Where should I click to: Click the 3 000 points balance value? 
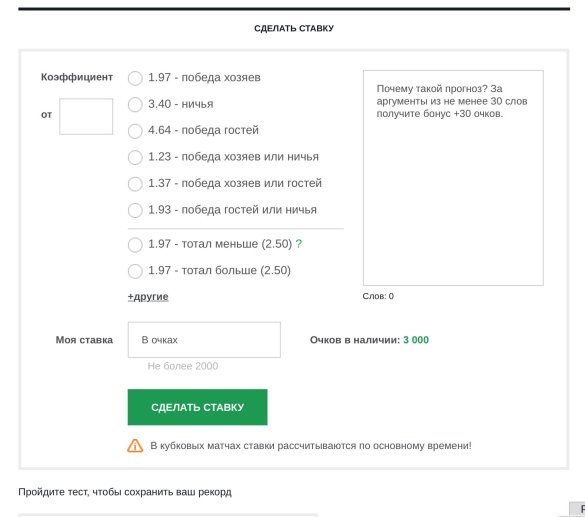coord(416,340)
